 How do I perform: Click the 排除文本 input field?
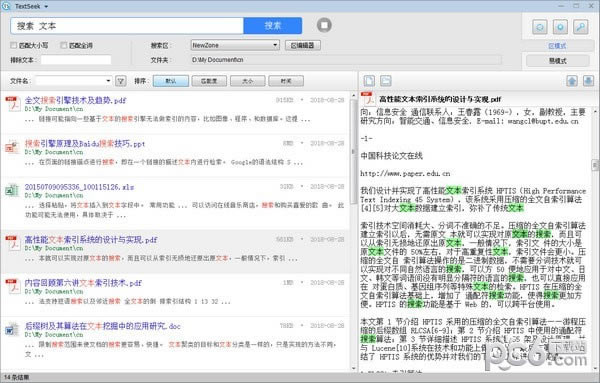point(76,60)
